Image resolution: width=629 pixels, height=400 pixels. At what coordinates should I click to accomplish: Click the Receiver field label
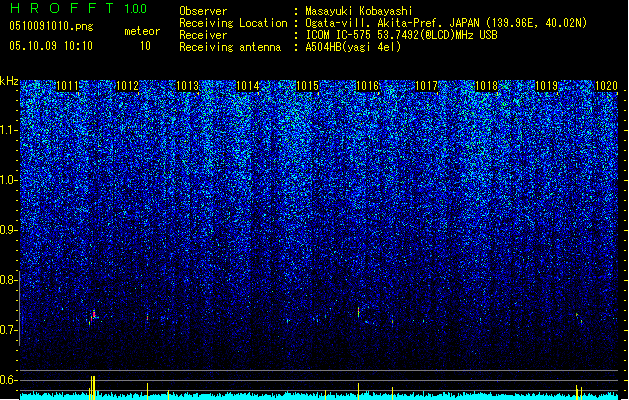click(203, 35)
